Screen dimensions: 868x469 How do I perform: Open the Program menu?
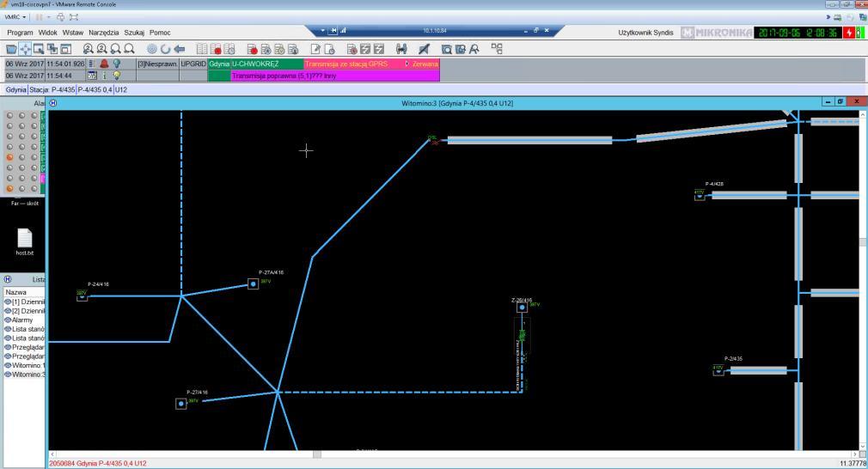click(x=20, y=33)
